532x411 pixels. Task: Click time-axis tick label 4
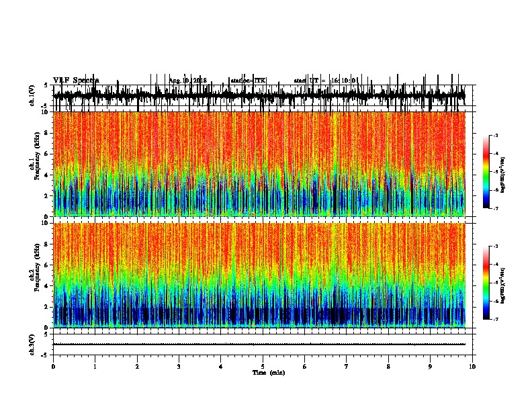pyautogui.click(x=220, y=367)
